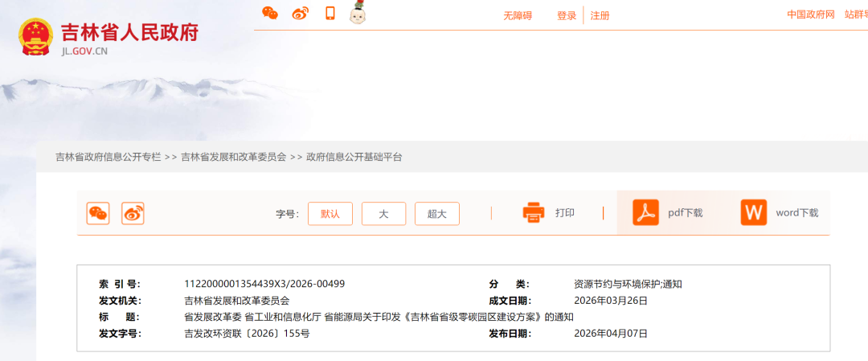
Task: Click the WeChat icon in top header
Action: click(270, 14)
